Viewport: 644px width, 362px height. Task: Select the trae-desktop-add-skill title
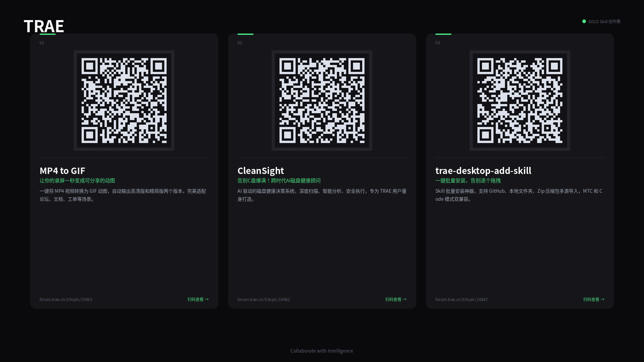pos(483,171)
